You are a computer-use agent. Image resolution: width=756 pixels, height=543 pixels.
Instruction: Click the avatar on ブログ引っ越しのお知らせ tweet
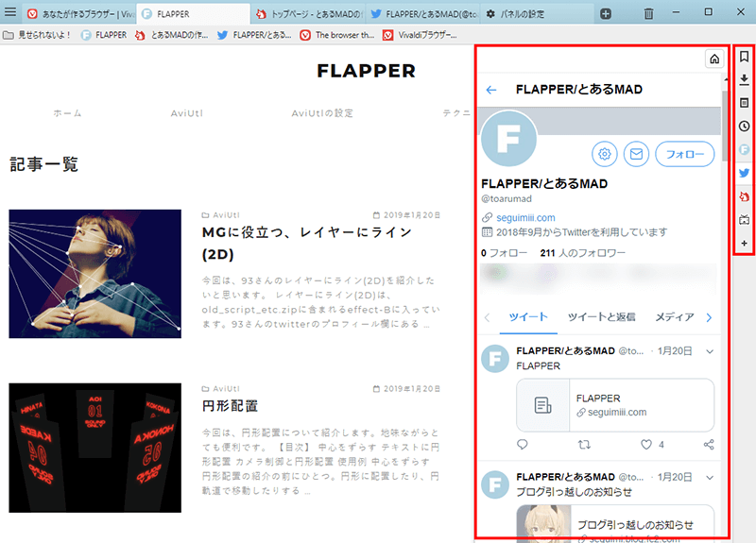click(495, 484)
